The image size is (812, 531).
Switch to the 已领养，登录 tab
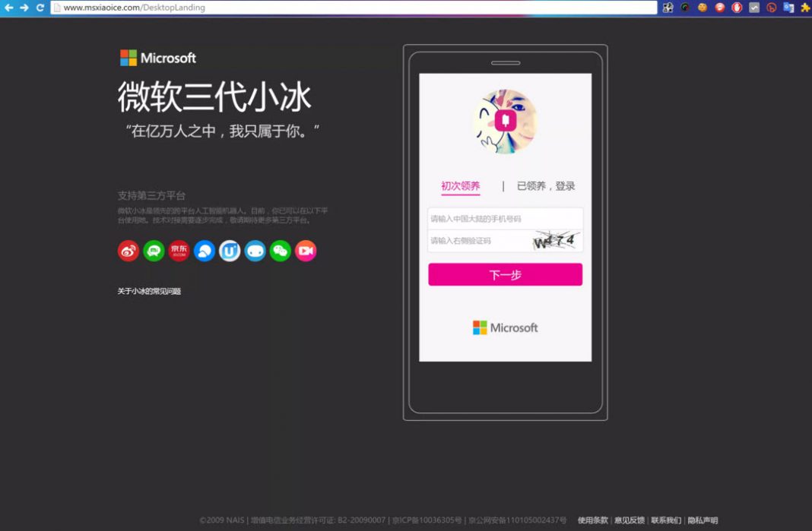546,186
